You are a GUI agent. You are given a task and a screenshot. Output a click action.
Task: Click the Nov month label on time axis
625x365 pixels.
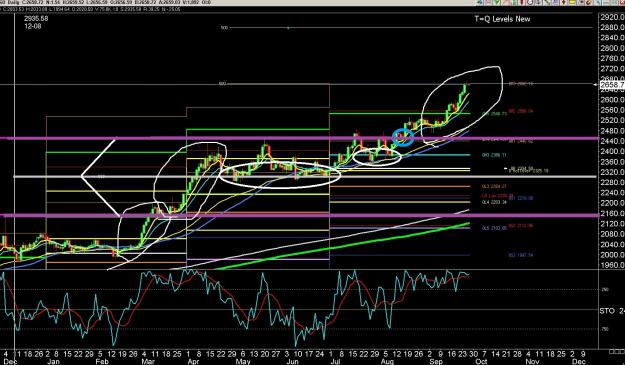point(532,361)
